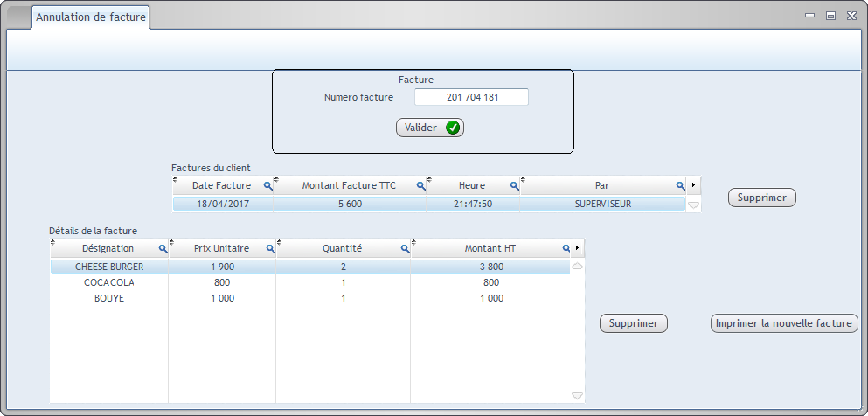Viewport: 868px width, 416px height.
Task: Sort by the Date Facture column header
Action: (x=220, y=186)
